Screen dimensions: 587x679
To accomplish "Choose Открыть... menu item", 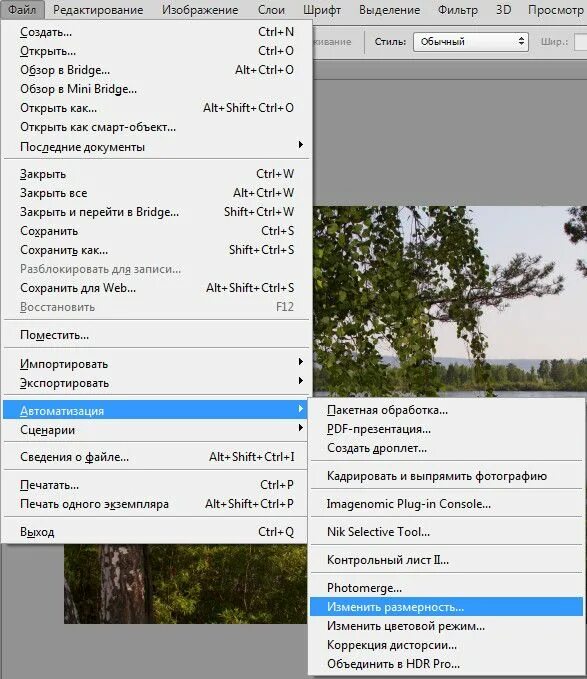I will pyautogui.click(x=157, y=51).
